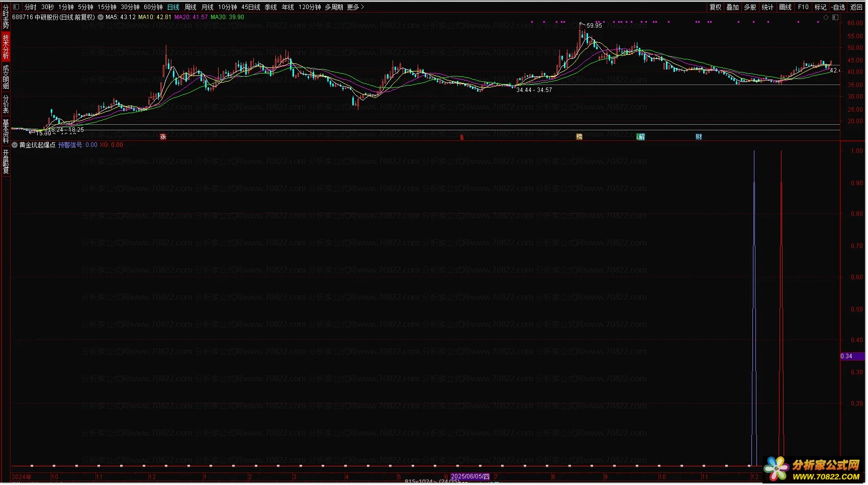Open the F10 company info button

[803, 7]
